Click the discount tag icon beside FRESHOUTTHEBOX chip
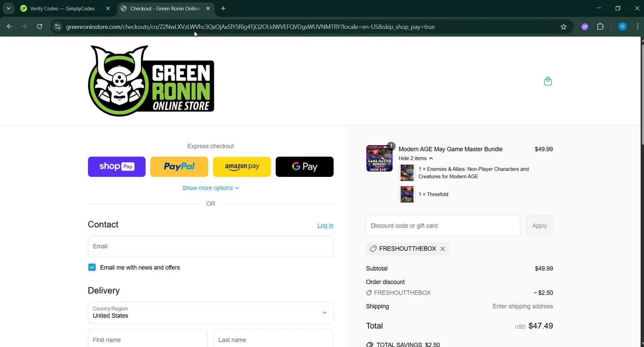This screenshot has height=347, width=644. pyautogui.click(x=373, y=249)
